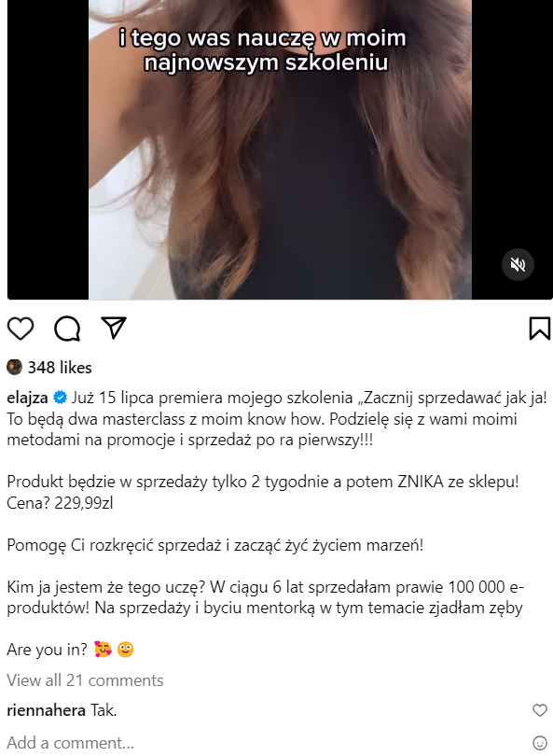Open comments via the speech bubble icon
This screenshot has width=553, height=756.
(67, 329)
